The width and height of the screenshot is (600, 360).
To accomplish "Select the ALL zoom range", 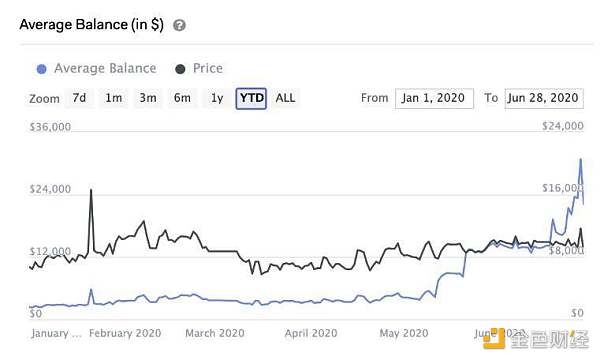I will point(285,98).
